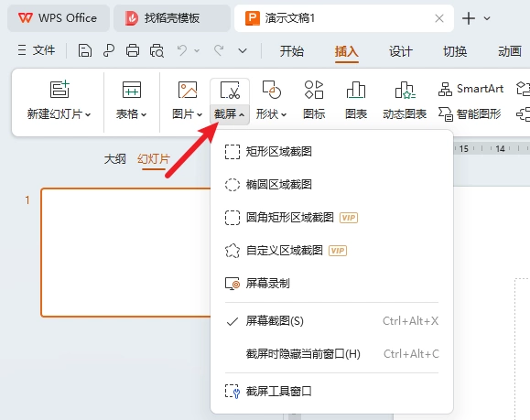Click the Save icon in quick toolbar
530x420 pixels.
pos(85,51)
